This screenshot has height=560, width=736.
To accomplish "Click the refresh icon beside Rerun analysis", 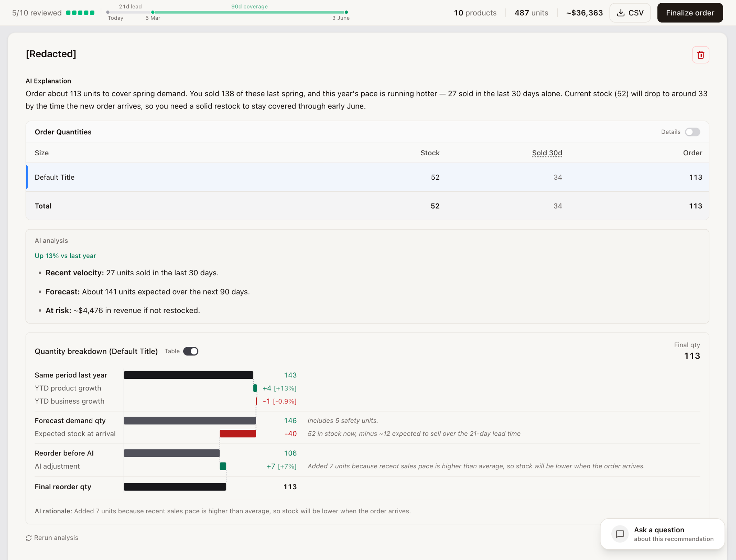I will (x=29, y=538).
